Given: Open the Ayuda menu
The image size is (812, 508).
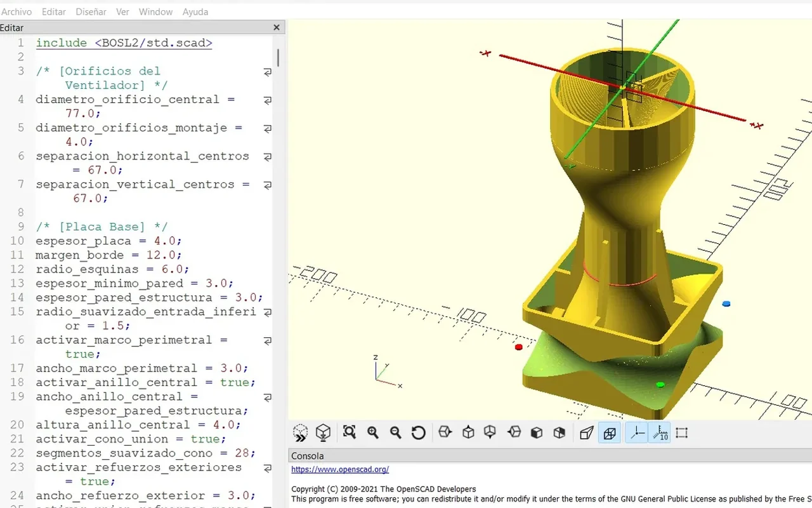Looking at the screenshot, I should (x=195, y=11).
